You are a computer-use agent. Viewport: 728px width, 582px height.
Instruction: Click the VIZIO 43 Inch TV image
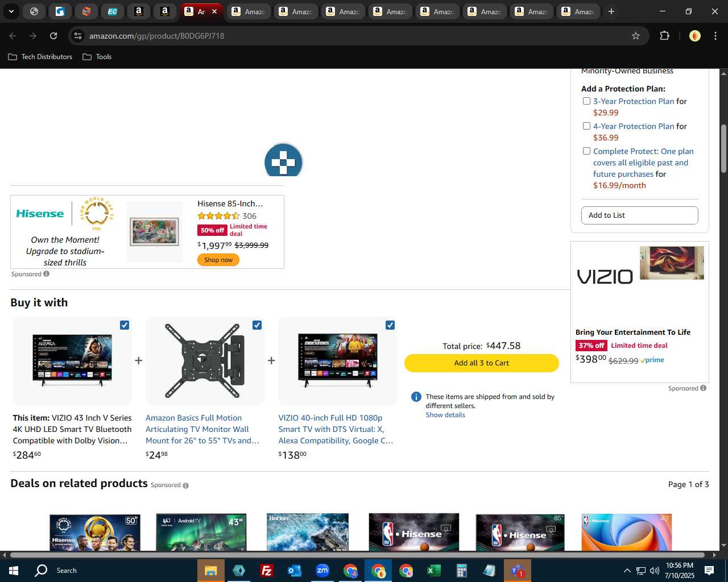click(72, 360)
